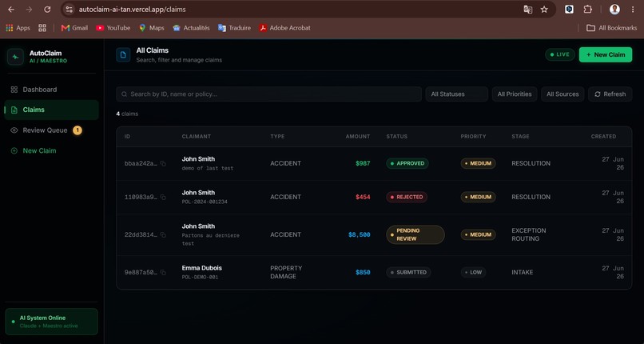Viewport: 644px width, 344px height.
Task: Click the green New Claim button
Action: [x=606, y=54]
